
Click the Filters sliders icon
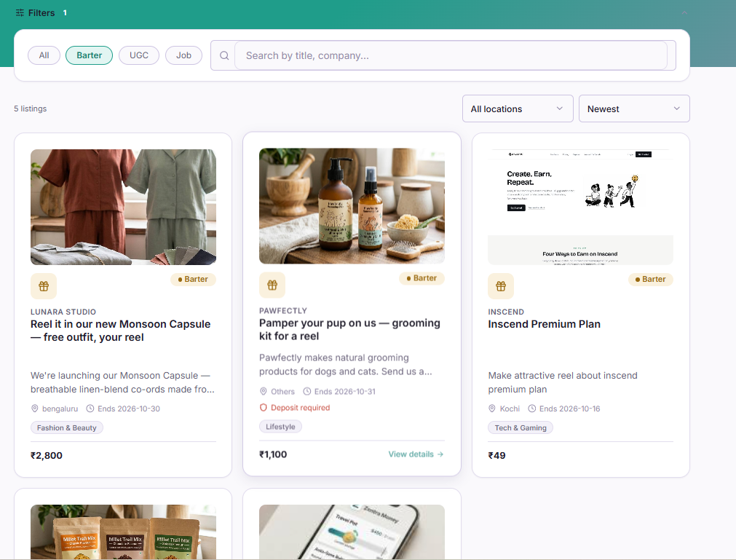coord(20,12)
